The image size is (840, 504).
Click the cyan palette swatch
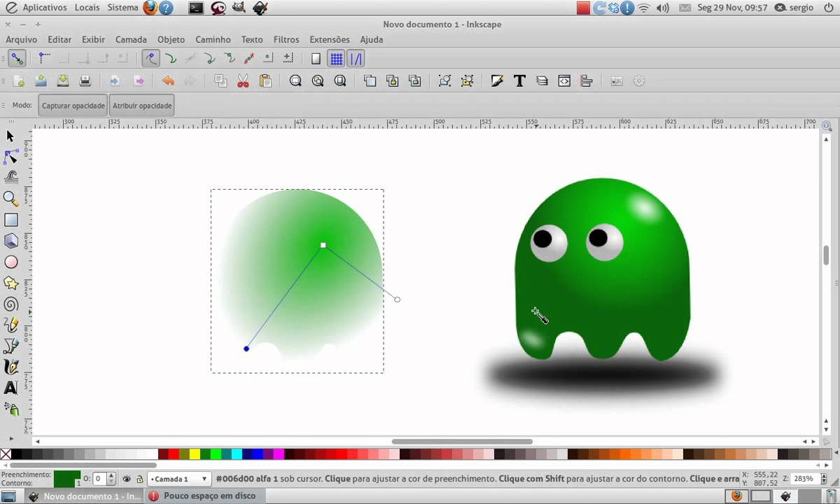[x=238, y=454]
